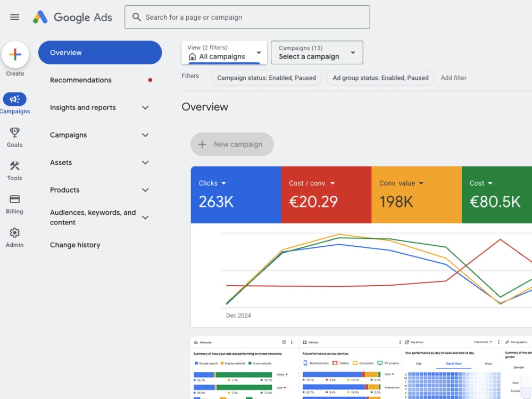Click the Devices card header icon

pyautogui.click(x=305, y=342)
